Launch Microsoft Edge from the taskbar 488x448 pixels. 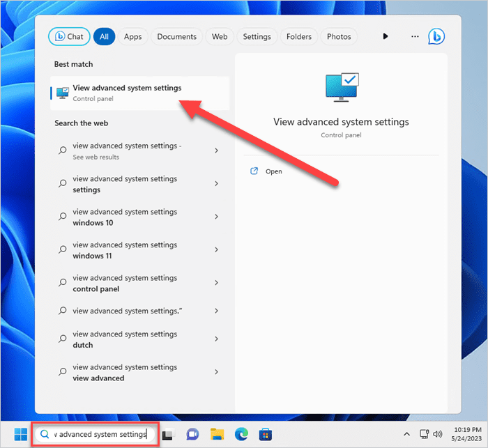(241, 434)
